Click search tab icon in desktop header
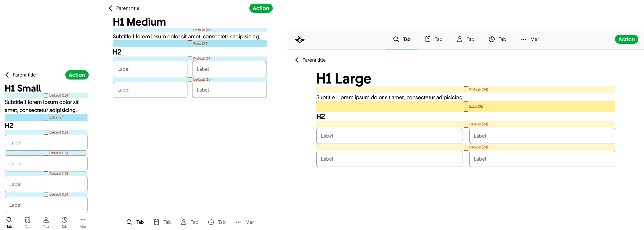Image resolution: width=644 pixels, height=230 pixels. [396, 39]
